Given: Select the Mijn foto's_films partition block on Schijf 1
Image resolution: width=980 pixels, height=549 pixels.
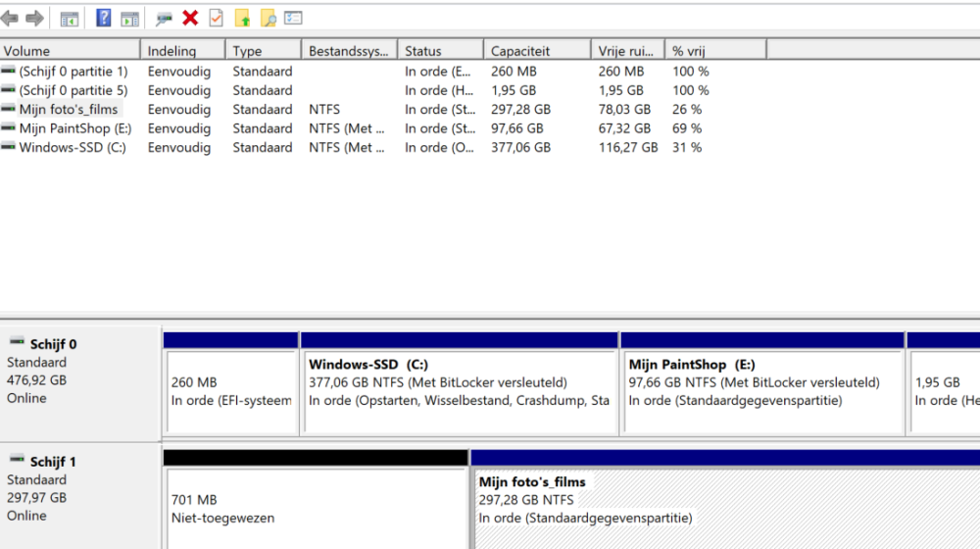Looking at the screenshot, I should [725, 500].
